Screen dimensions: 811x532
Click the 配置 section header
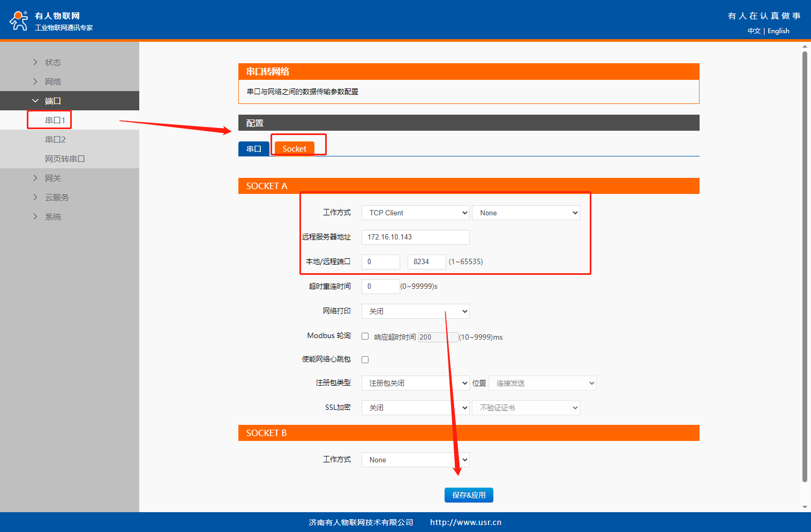[x=469, y=123]
